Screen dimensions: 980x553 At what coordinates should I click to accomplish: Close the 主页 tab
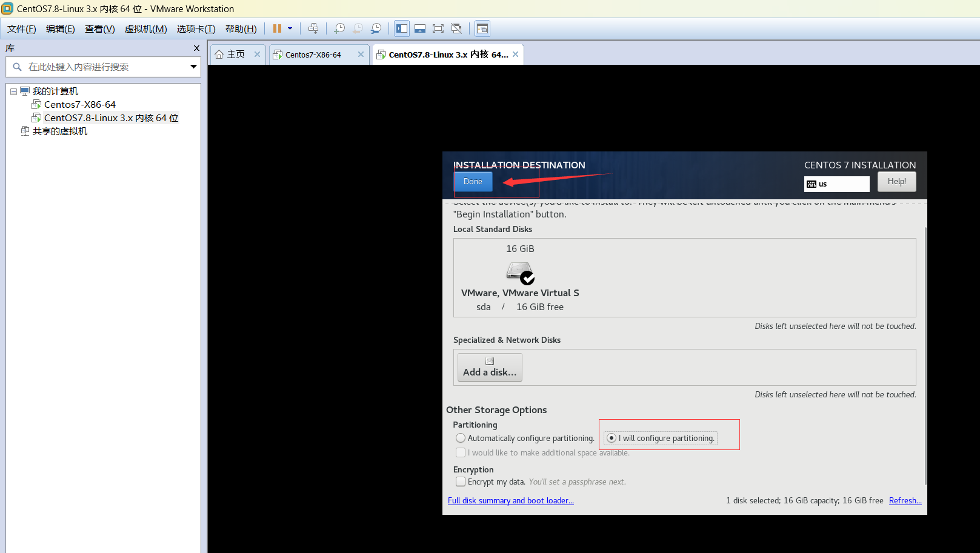[257, 55]
